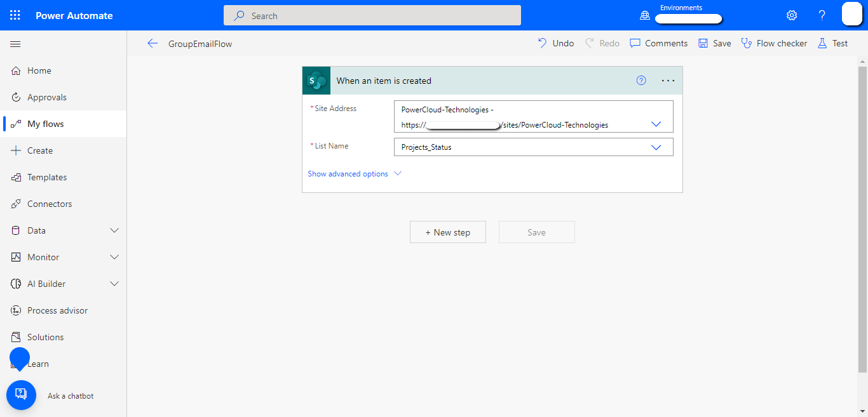This screenshot has height=417, width=868.
Task: Save the flow from the toolbar
Action: 715,43
